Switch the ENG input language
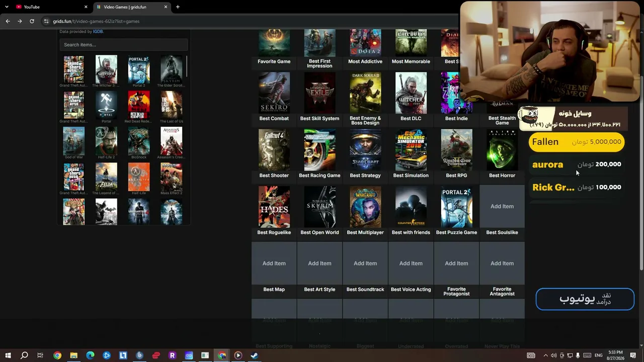 599,355
